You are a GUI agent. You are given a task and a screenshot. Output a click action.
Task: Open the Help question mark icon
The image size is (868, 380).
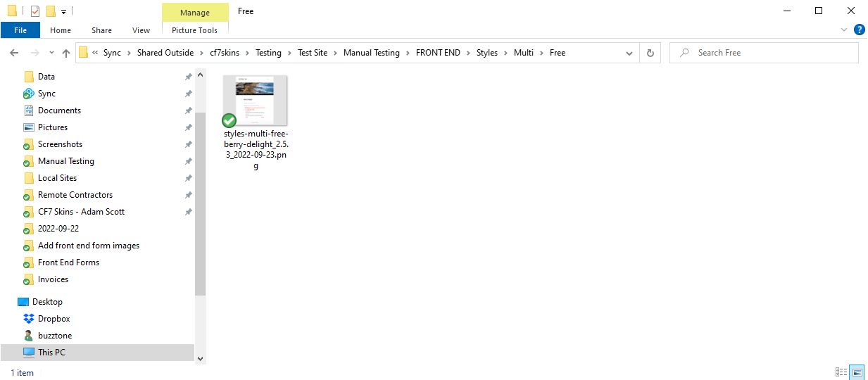pos(859,30)
